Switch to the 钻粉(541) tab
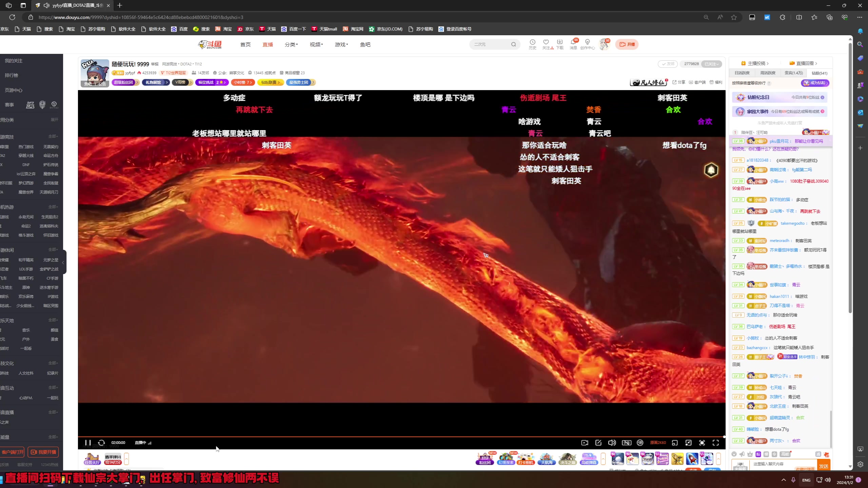Viewport: 868px width, 488px height. pos(820,73)
